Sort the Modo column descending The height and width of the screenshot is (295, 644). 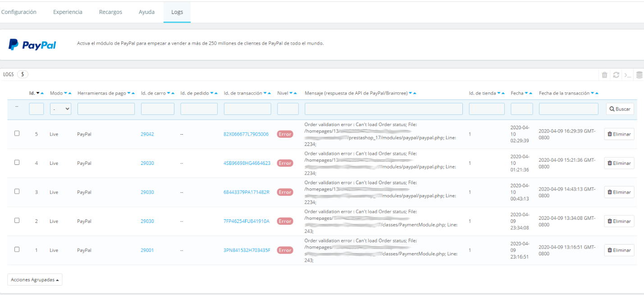(x=66, y=93)
